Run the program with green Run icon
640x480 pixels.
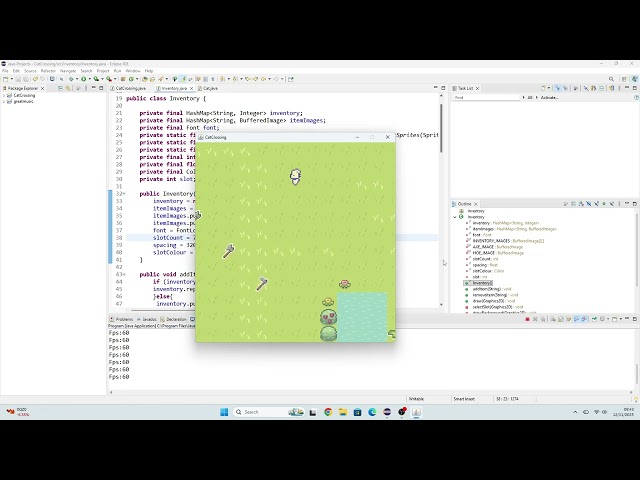pyautogui.click(x=84, y=79)
